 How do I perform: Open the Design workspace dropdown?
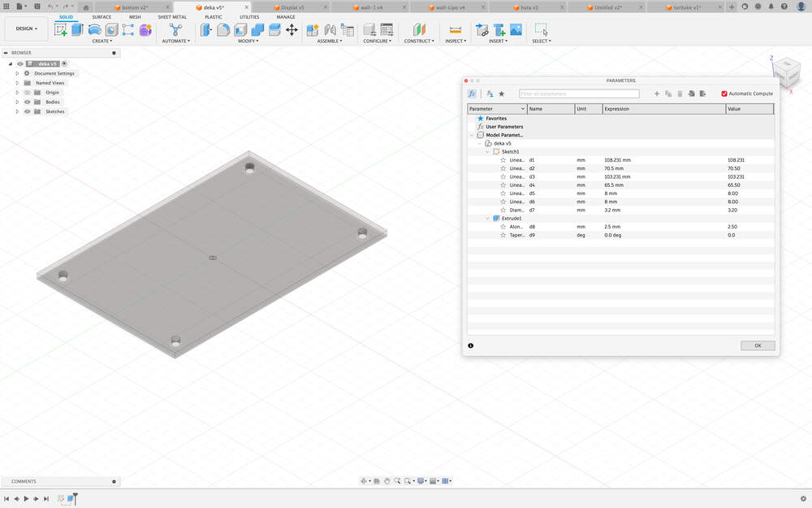27,28
